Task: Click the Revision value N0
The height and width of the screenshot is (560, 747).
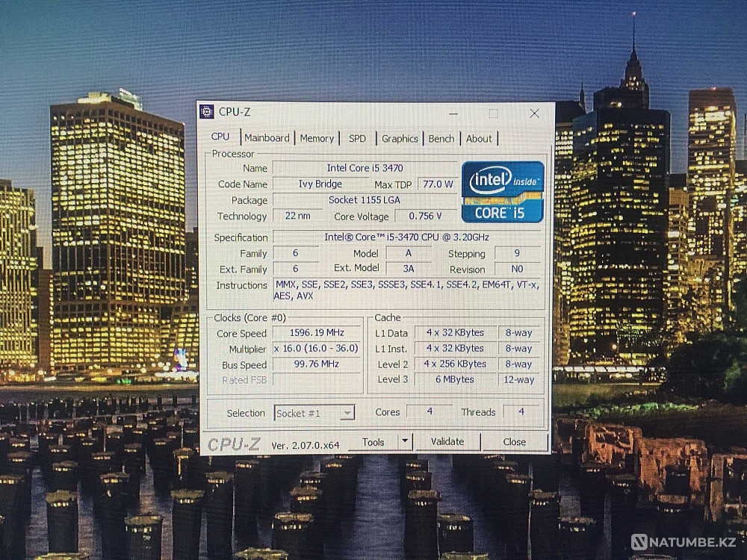Action: pyautogui.click(x=518, y=269)
